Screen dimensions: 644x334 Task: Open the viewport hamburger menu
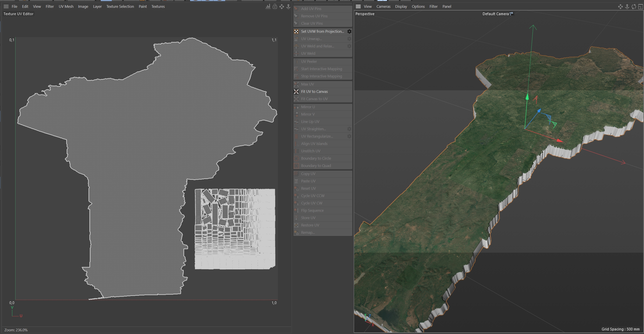(358, 6)
